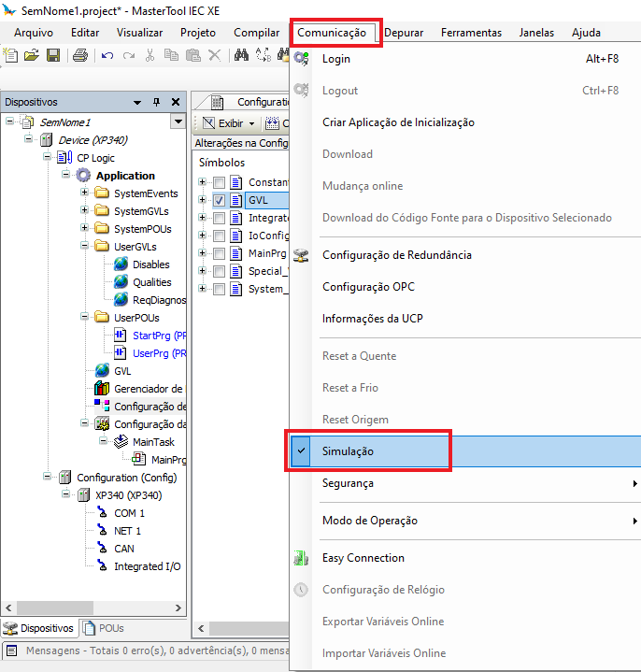Image resolution: width=641 pixels, height=672 pixels.
Task: Check the MainPrg symbol checkbox
Action: point(219,253)
